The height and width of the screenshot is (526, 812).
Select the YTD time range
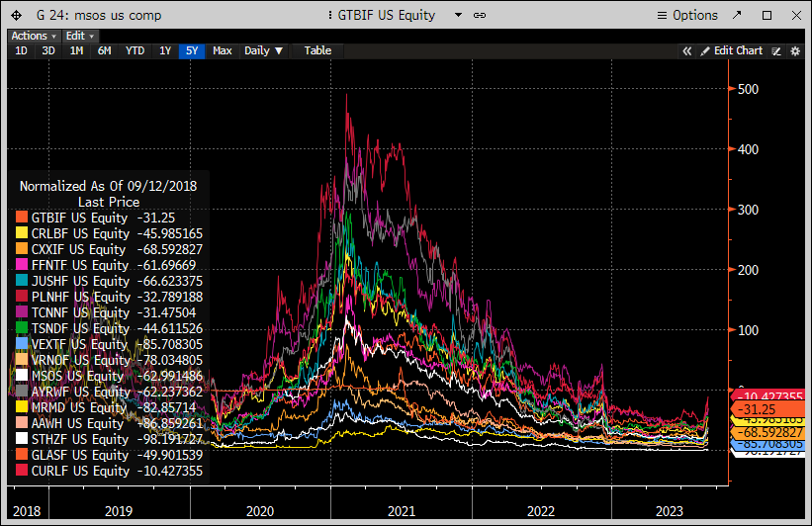pos(135,50)
